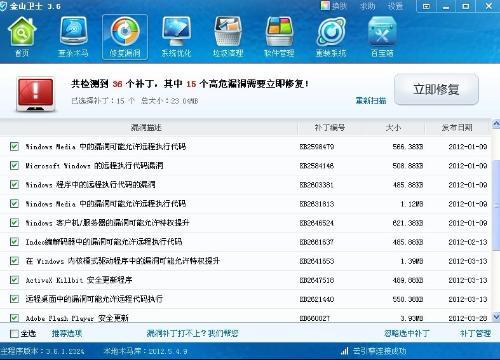
Task: Select the ActiveX Killbit 安全更新程序 row text
Action: coord(79,280)
